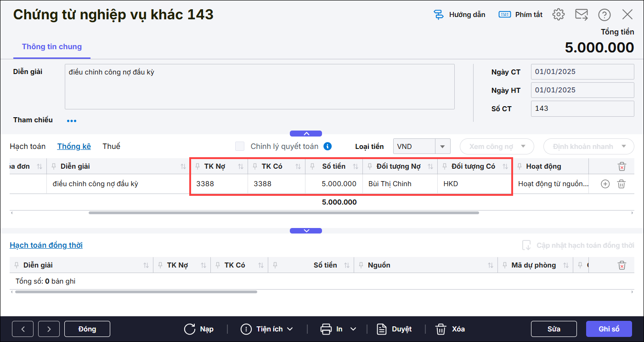The height and width of the screenshot is (342, 644).
Task: Click the down chevron above Hạch toán đồng thời
Action: pyautogui.click(x=306, y=231)
